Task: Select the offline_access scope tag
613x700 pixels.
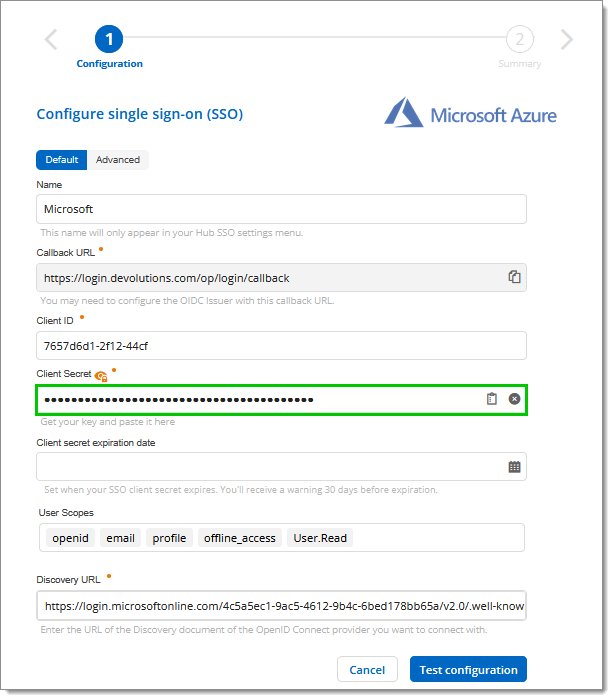Action: [x=240, y=538]
